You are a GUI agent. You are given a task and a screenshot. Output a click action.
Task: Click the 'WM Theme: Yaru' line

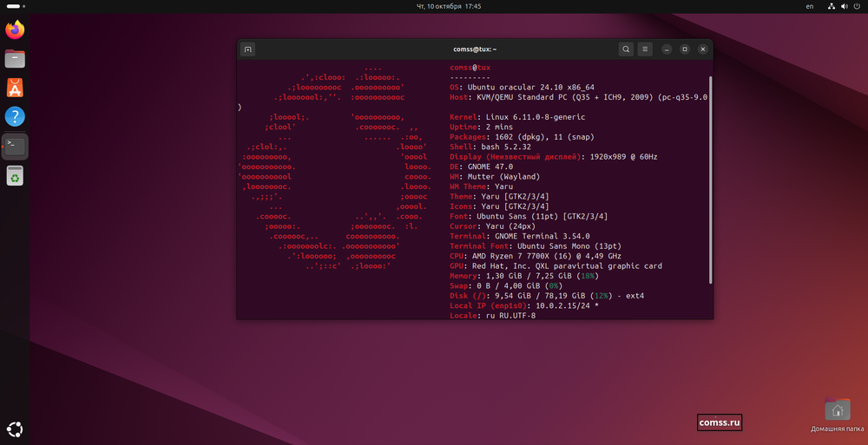pos(482,187)
